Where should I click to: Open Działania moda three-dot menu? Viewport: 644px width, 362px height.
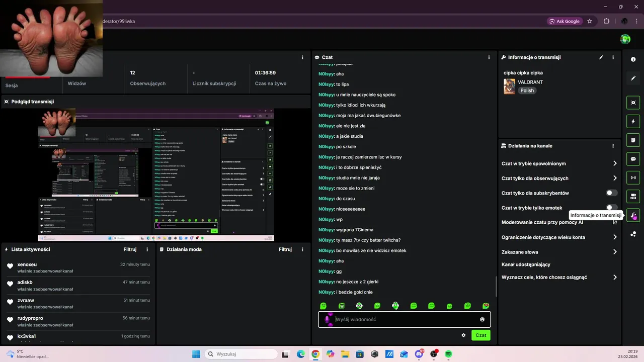pyautogui.click(x=302, y=249)
